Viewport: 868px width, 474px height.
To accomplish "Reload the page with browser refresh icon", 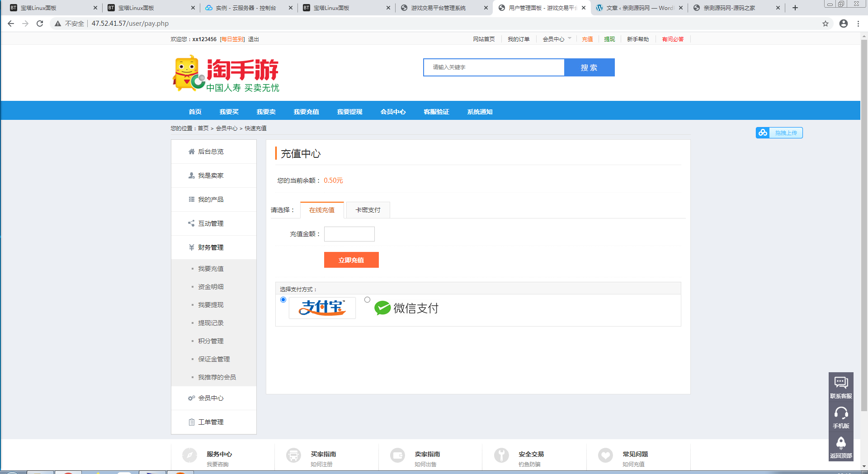I will (40, 24).
